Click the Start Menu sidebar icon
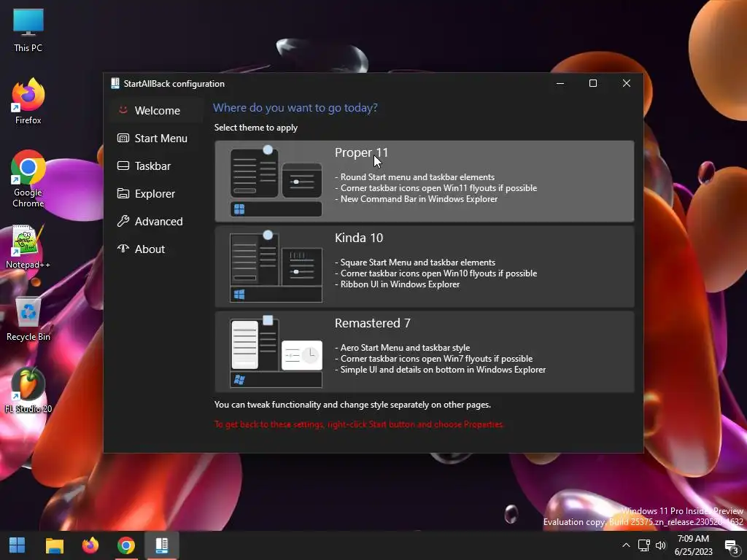 [x=123, y=138]
